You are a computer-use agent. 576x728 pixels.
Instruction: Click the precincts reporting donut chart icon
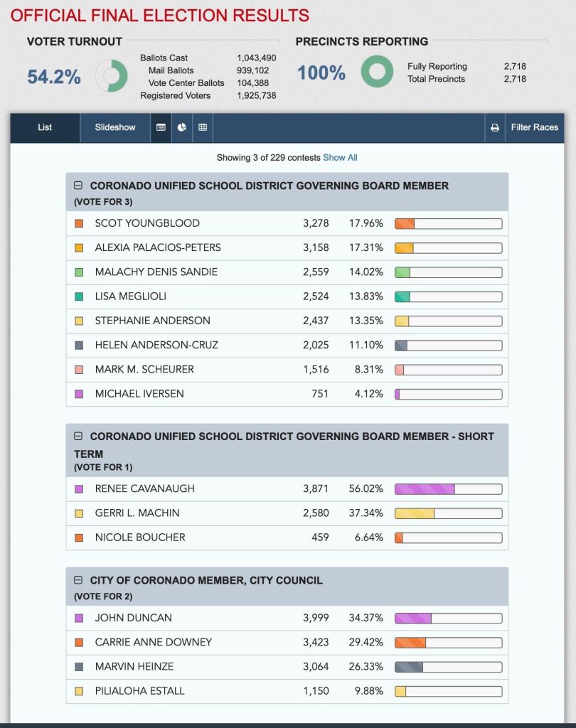(377, 72)
